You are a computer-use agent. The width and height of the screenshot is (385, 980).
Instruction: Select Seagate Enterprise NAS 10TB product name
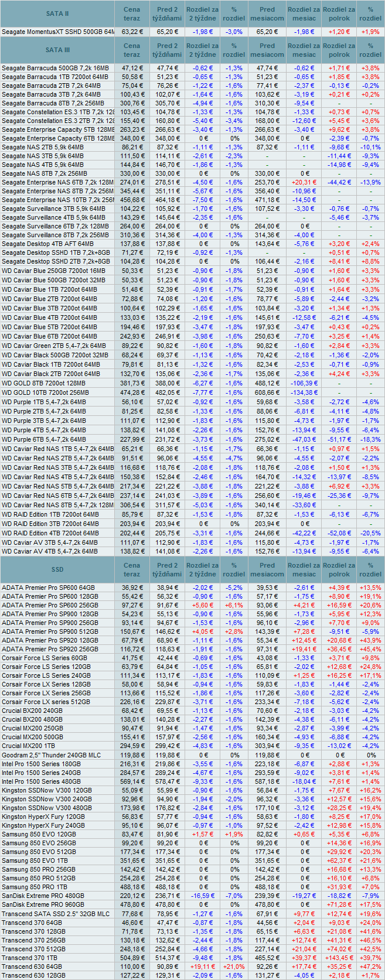57,200
